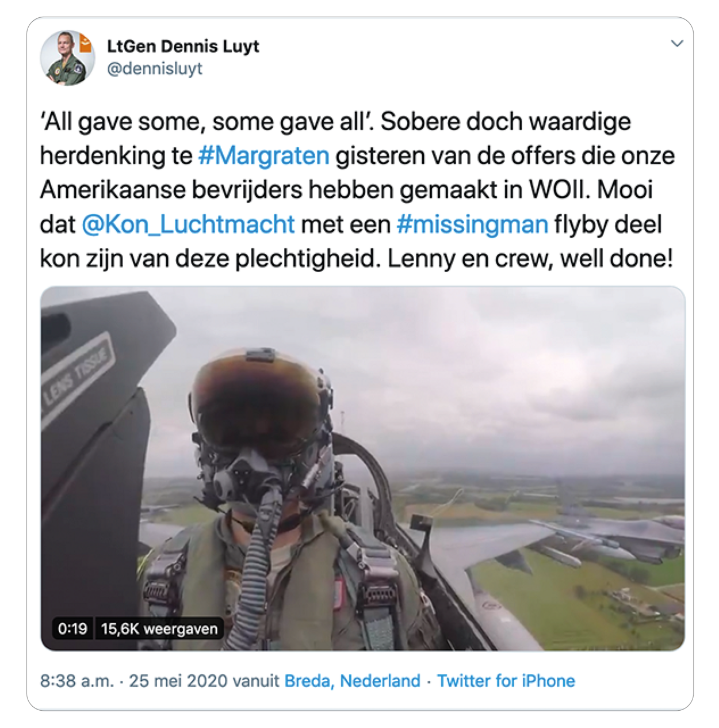This screenshot has width=719, height=728.
Task: Click 'Lenny en crew, well done!' text
Action: tap(530, 258)
